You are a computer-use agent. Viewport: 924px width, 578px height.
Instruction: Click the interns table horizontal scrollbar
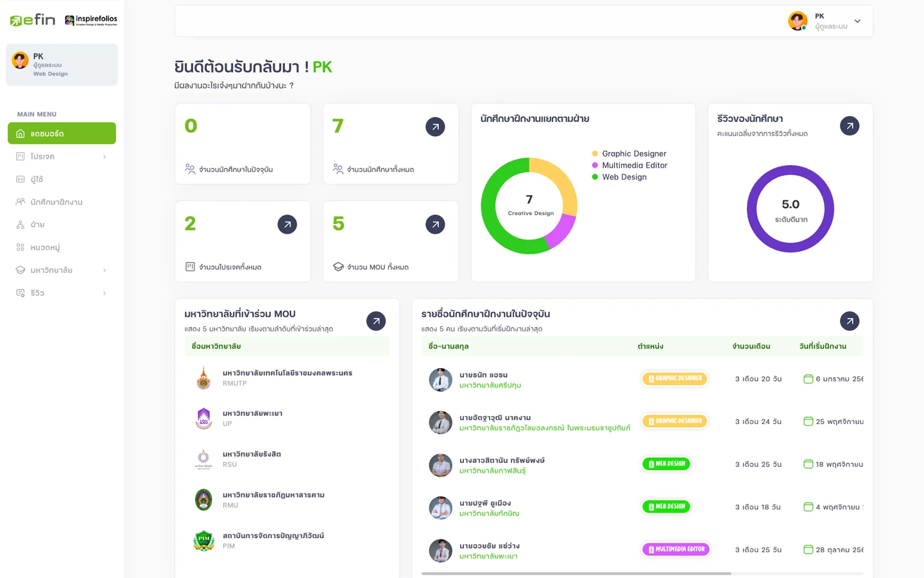[x=576, y=573]
